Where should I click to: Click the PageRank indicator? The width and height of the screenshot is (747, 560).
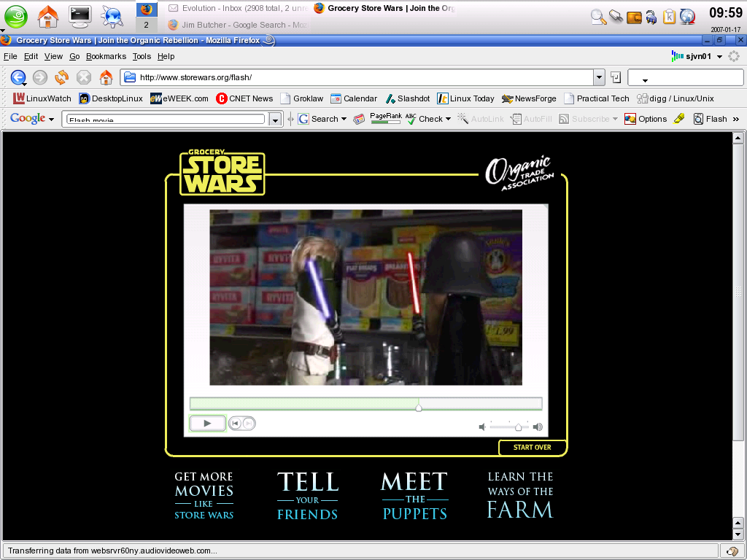tap(386, 119)
